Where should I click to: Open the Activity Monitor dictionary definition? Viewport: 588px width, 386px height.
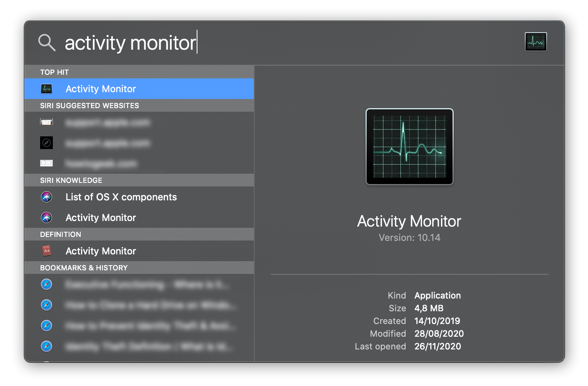(101, 251)
